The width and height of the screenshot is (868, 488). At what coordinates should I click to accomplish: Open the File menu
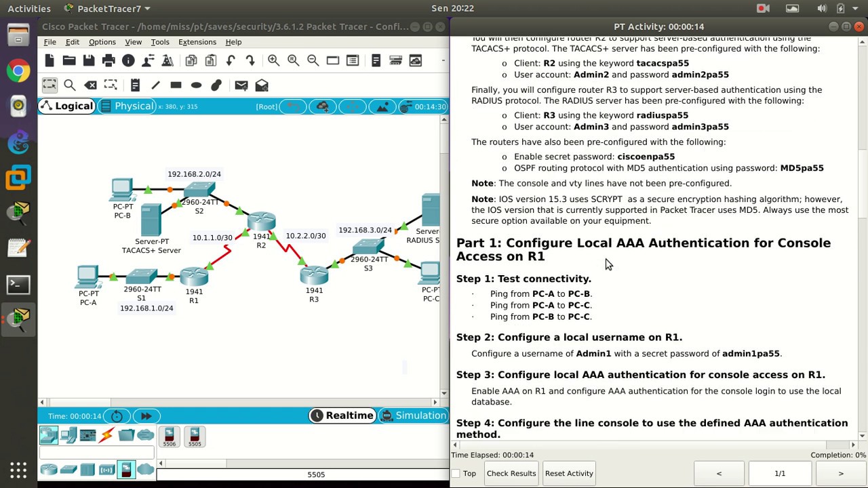click(x=50, y=42)
